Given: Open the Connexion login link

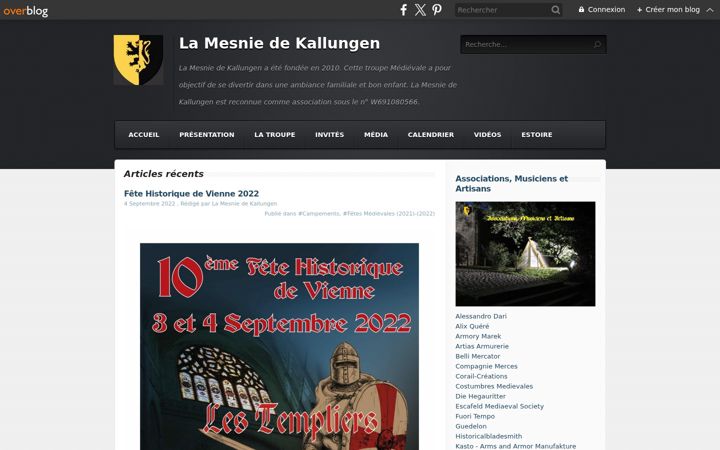Looking at the screenshot, I should pos(602,9).
